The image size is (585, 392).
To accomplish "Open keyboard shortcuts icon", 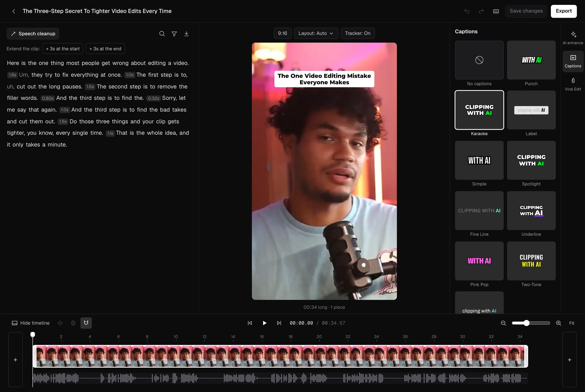I will click(496, 11).
